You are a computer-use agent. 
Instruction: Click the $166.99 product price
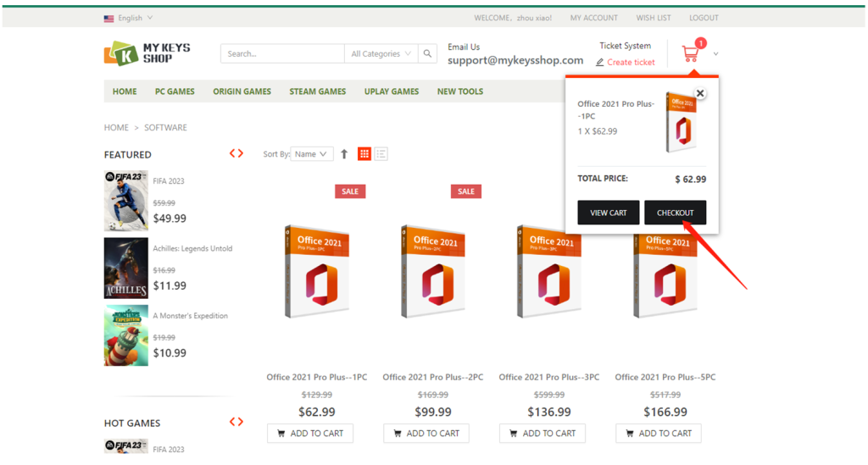pyautogui.click(x=665, y=412)
